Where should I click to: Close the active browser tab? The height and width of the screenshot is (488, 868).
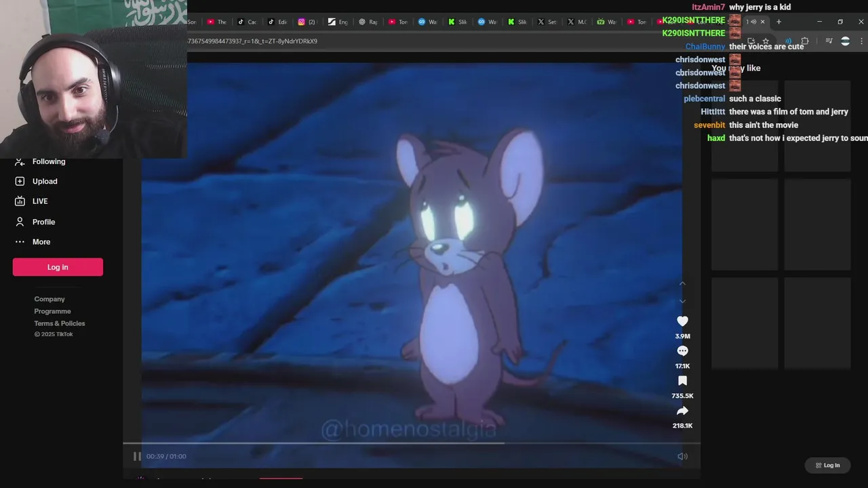[762, 22]
